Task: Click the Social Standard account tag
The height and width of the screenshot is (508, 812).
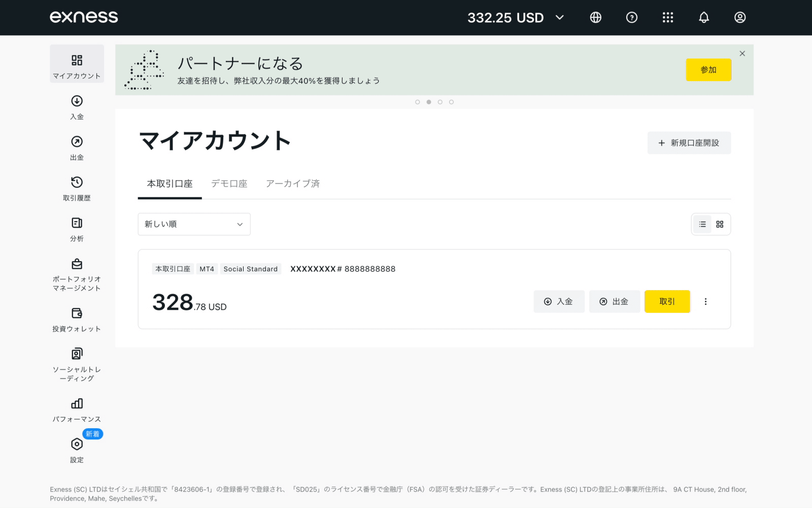Action: tap(251, 269)
